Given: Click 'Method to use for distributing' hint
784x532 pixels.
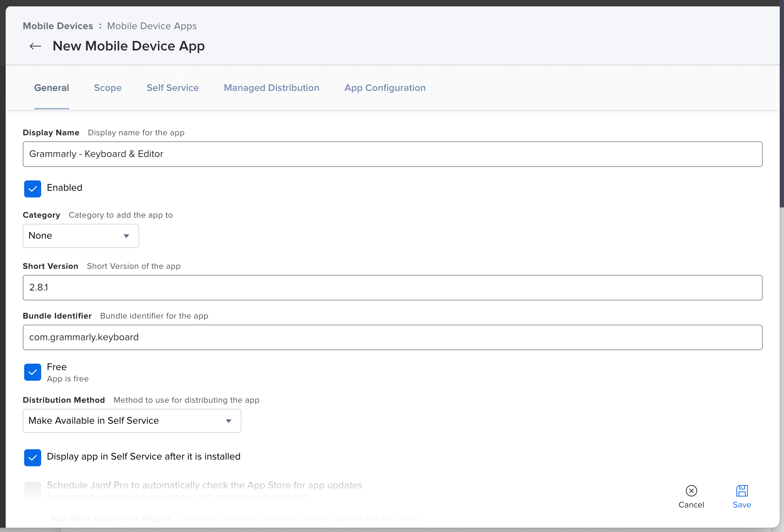Looking at the screenshot, I should click(186, 400).
